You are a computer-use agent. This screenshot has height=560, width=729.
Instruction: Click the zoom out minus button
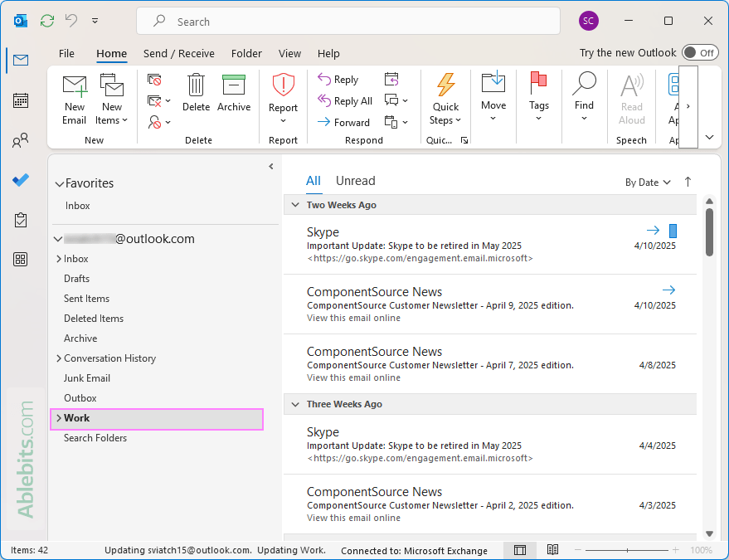click(x=577, y=550)
